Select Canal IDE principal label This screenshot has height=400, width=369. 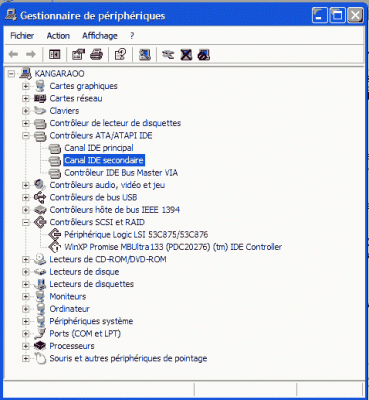coord(99,148)
